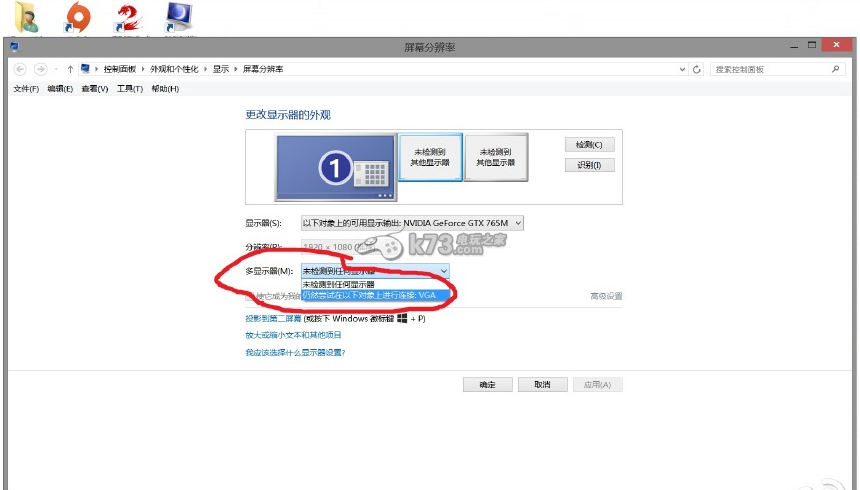860x490 pixels.
Task: Expand the address bar history dropdown
Action: click(683, 69)
